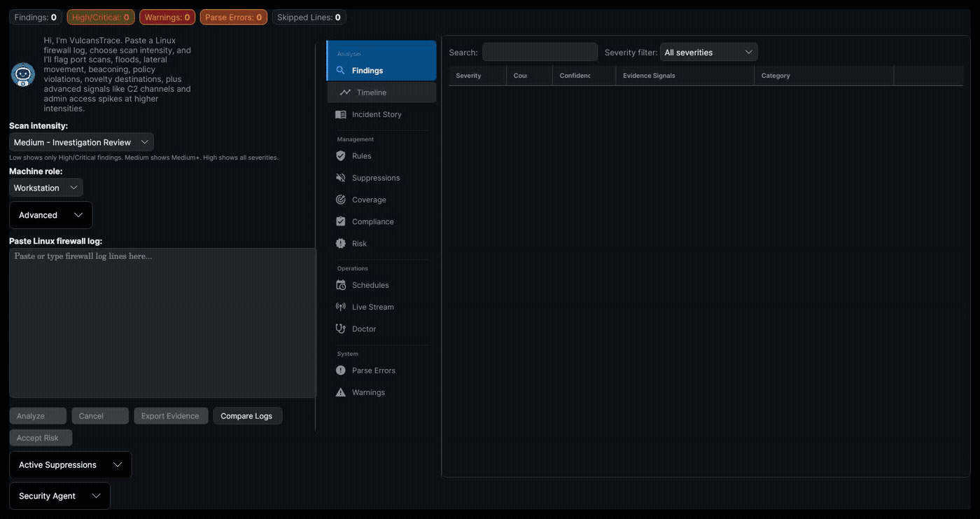Open the Incident Story page
The height and width of the screenshot is (519, 980).
pos(381,114)
